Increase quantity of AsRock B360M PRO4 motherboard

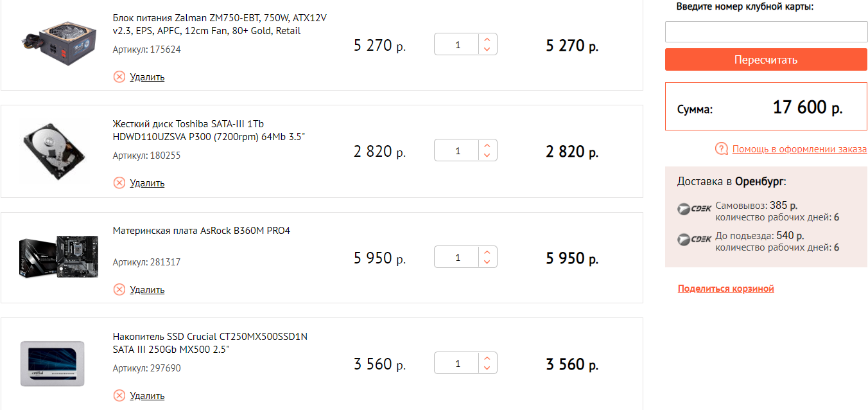[487, 253]
